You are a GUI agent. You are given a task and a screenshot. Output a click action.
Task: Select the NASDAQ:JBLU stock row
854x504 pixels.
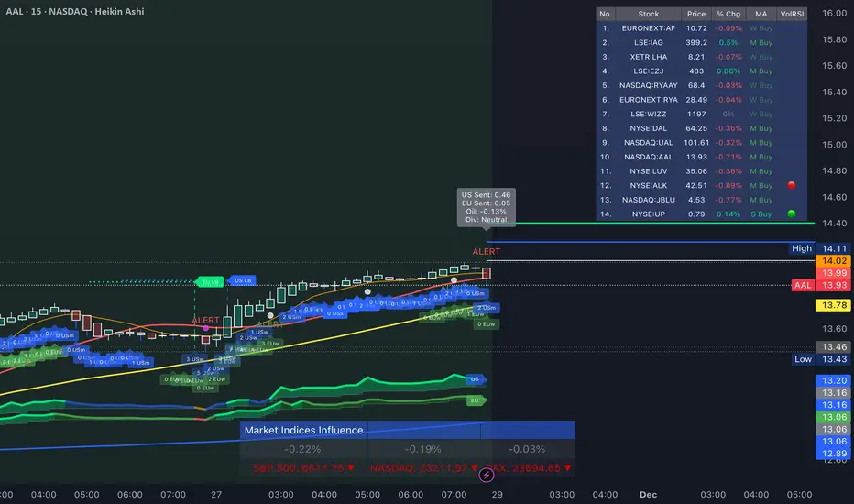pyautogui.click(x=702, y=200)
